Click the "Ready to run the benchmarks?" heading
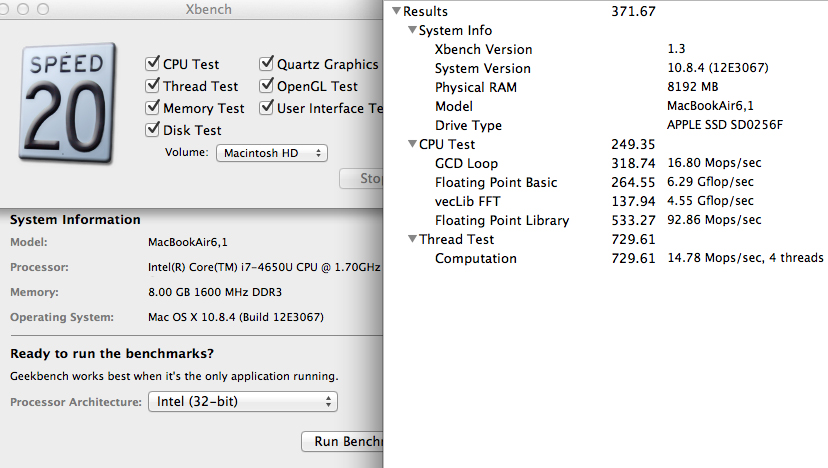828x468 pixels. pos(112,353)
